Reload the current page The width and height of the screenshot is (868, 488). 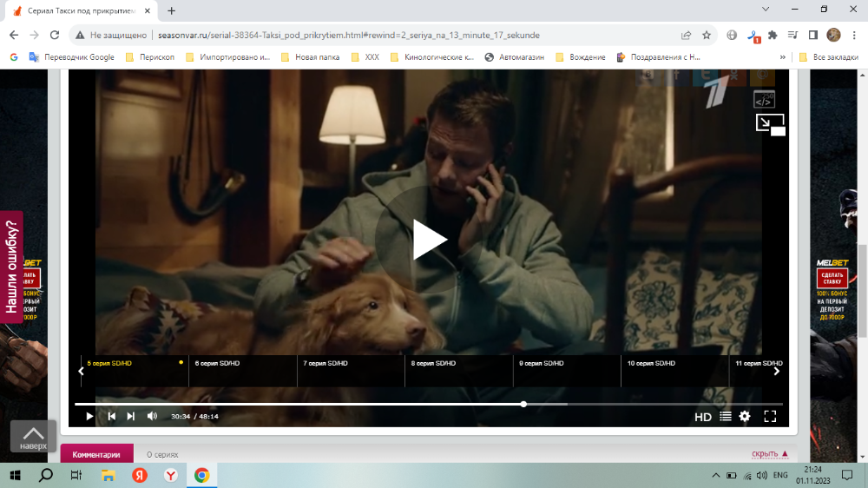point(54,35)
